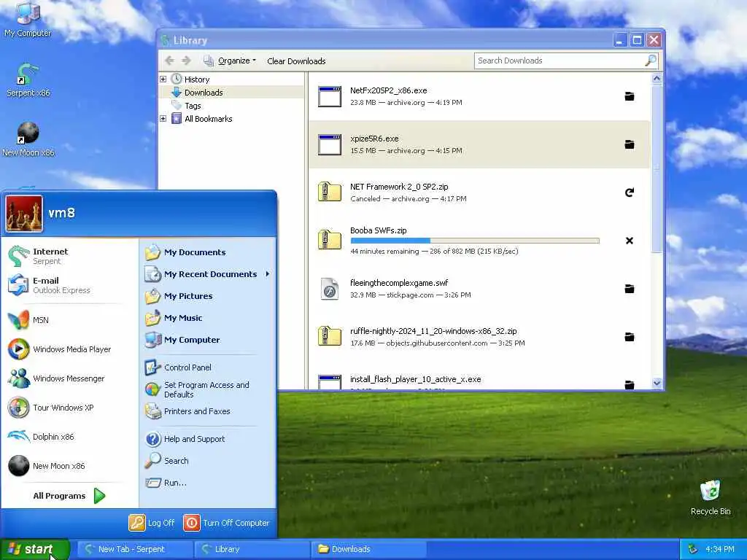747x560 pixels.
Task: Open Serpent x86 desktop shortcut
Action: point(28,80)
